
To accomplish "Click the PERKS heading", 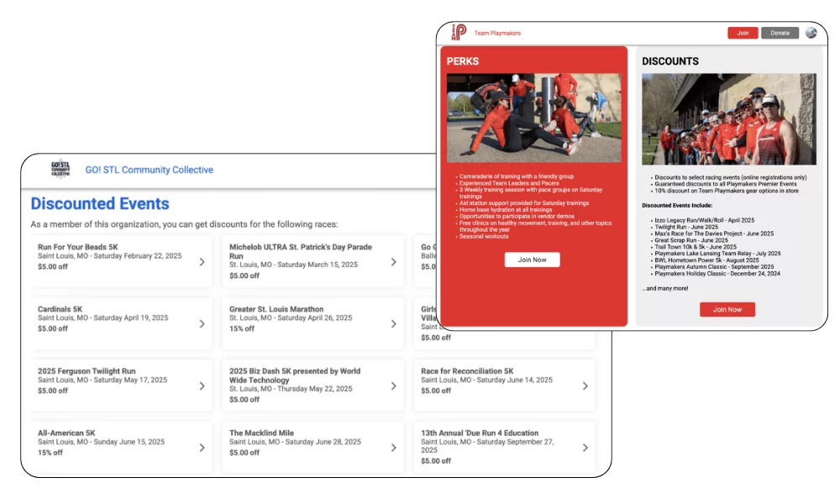I will tap(463, 61).
